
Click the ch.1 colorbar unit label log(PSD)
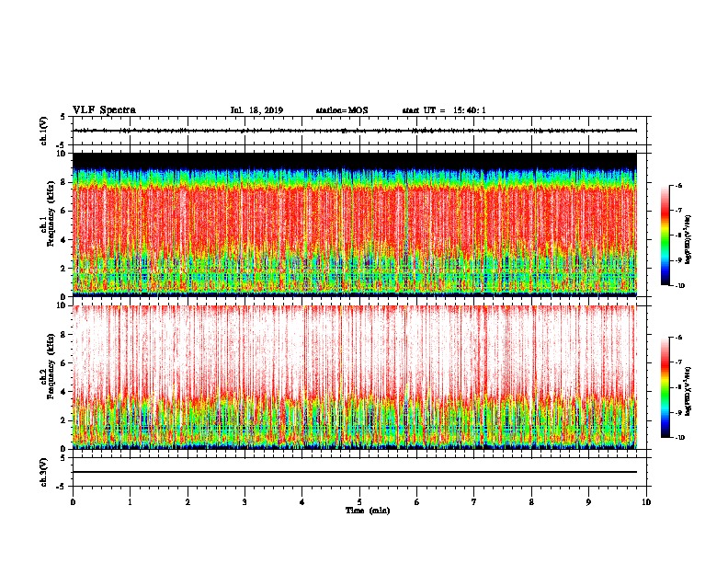click(688, 239)
